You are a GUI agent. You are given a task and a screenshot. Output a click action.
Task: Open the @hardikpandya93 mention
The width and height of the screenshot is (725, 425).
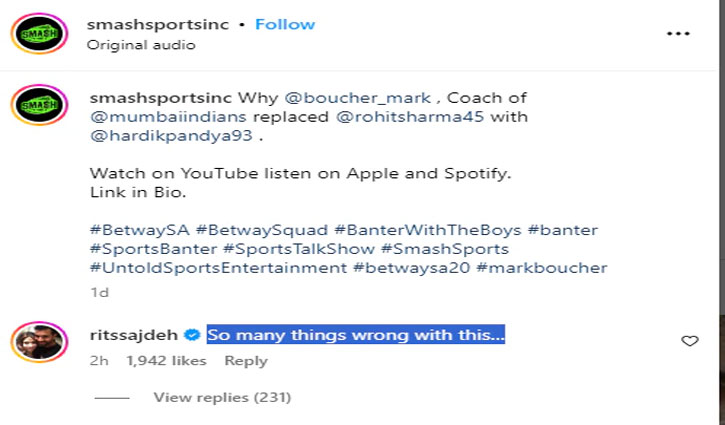click(x=172, y=136)
